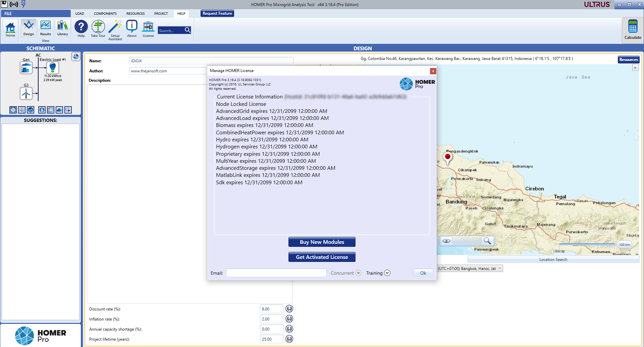Click the Location Search button
This screenshot has width=644, height=347.
click(553, 260)
